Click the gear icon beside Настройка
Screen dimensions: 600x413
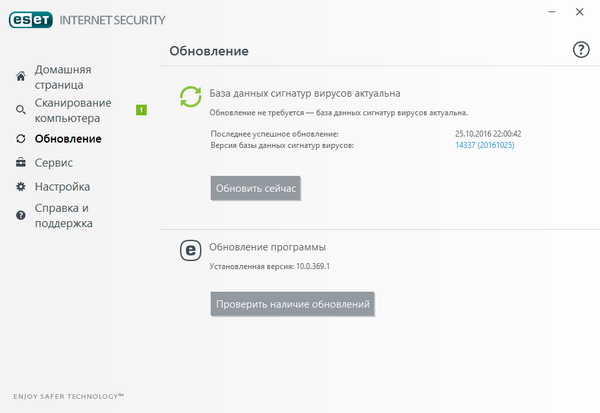coord(21,187)
